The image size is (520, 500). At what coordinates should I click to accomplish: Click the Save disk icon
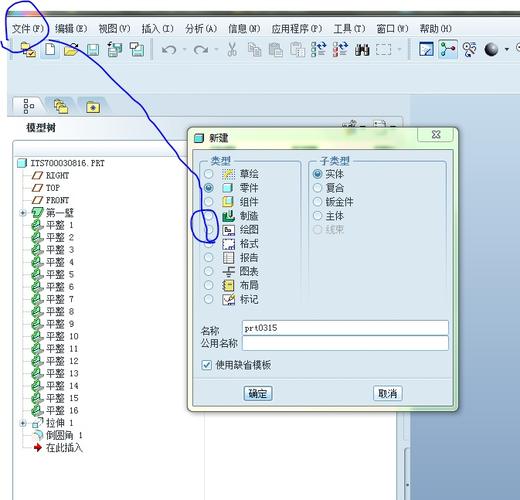(x=93, y=50)
